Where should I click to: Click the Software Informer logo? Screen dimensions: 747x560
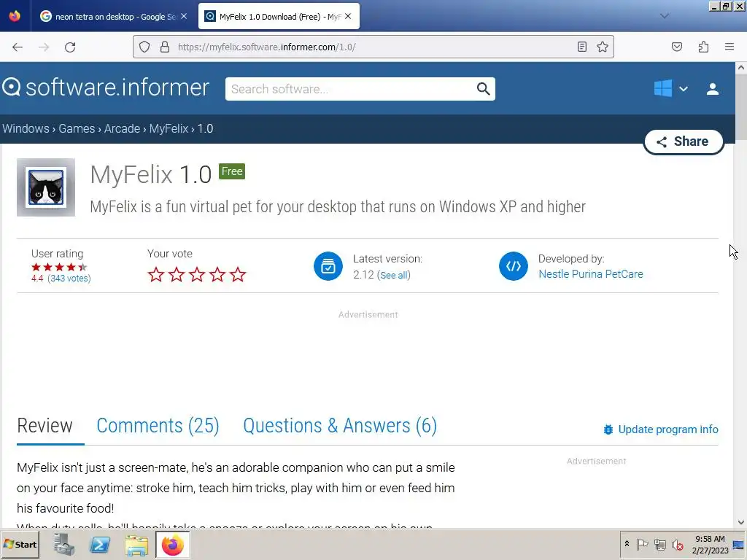pos(106,87)
